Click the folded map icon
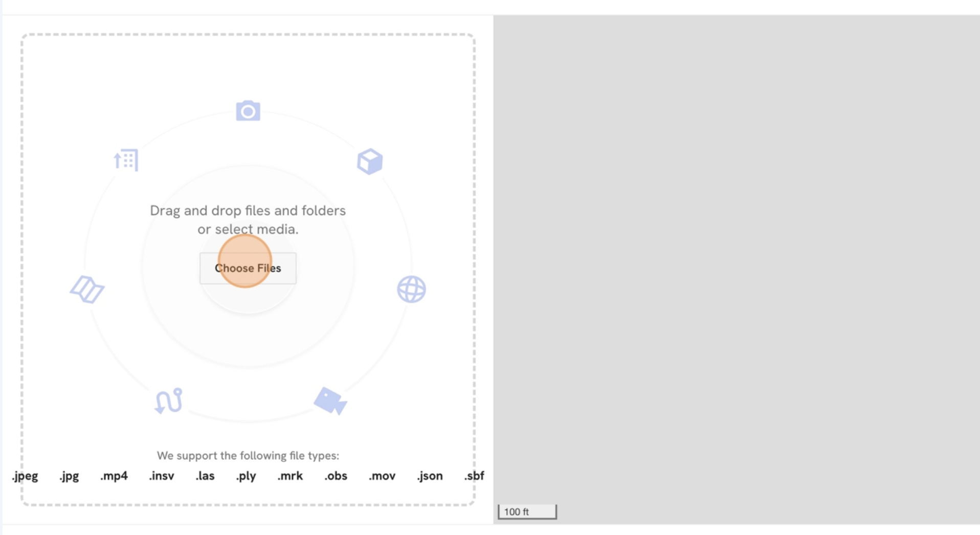The width and height of the screenshot is (980, 535). point(87,289)
